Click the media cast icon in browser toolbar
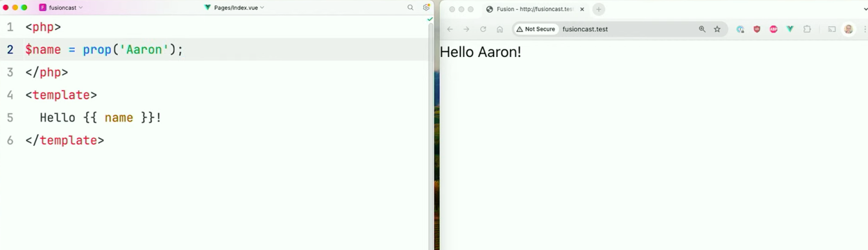 click(832, 29)
